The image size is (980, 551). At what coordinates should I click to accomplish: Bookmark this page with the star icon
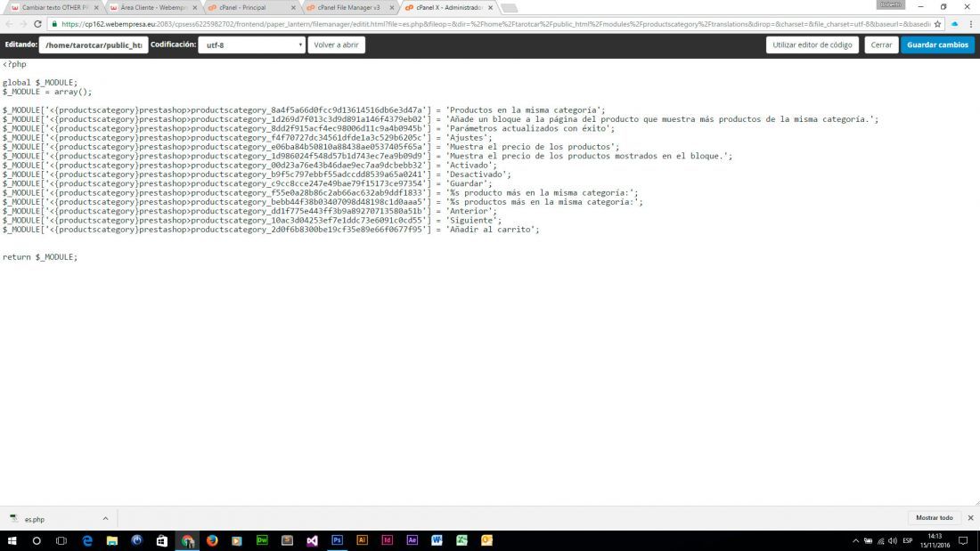click(x=937, y=24)
